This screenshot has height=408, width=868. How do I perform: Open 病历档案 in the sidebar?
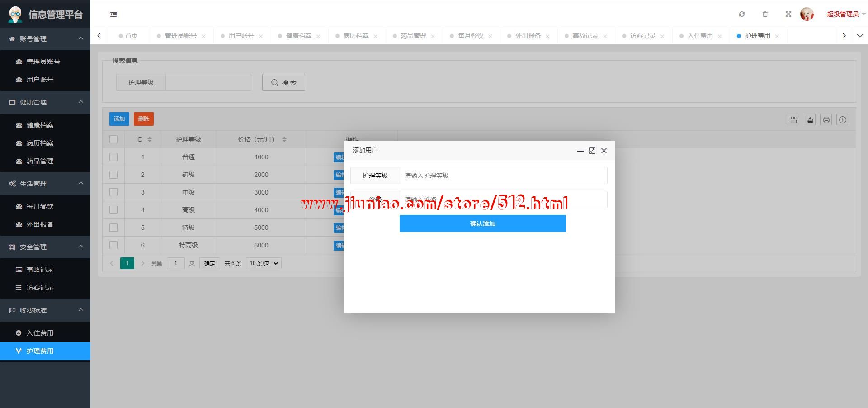pos(45,143)
